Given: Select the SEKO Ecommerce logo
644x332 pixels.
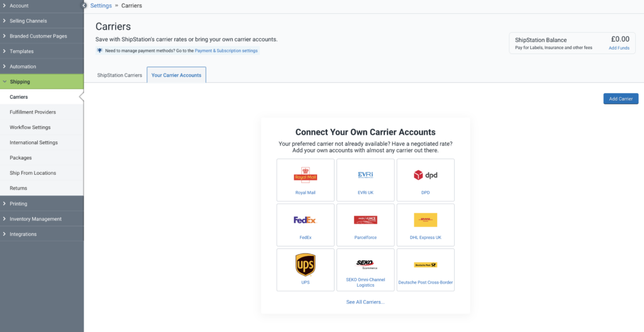Looking at the screenshot, I should pos(365,263).
